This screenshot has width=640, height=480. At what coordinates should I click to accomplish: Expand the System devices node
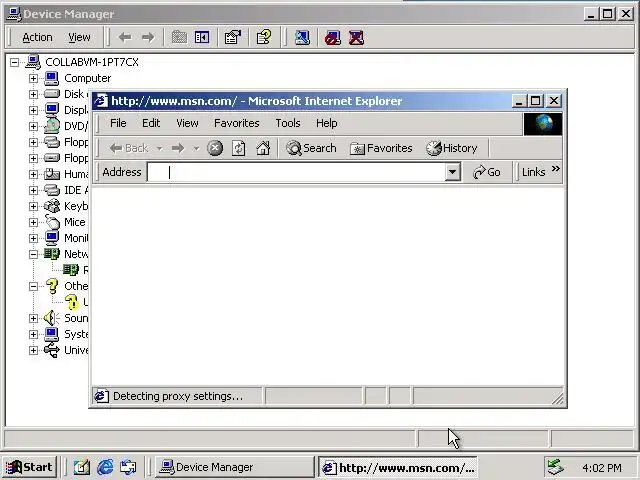[33, 334]
